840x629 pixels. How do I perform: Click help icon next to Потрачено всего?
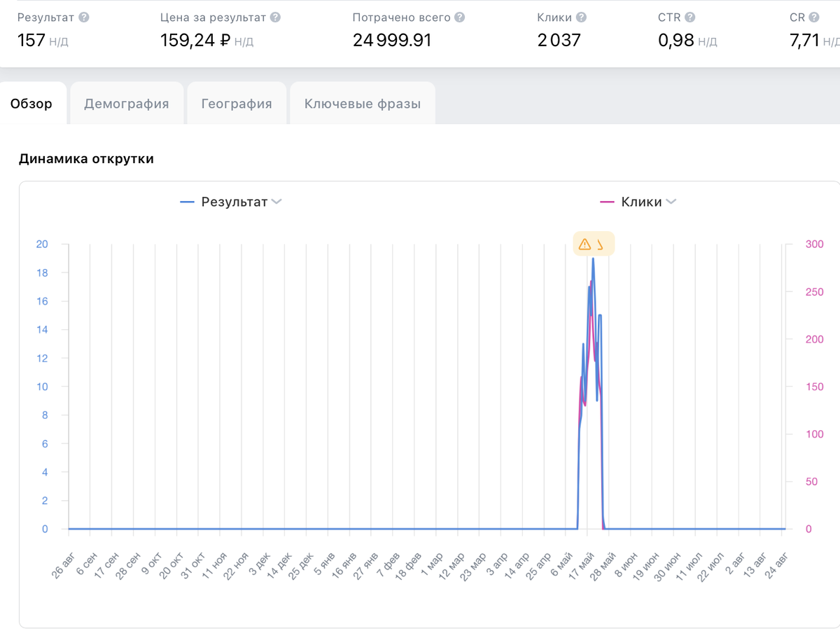point(459,18)
